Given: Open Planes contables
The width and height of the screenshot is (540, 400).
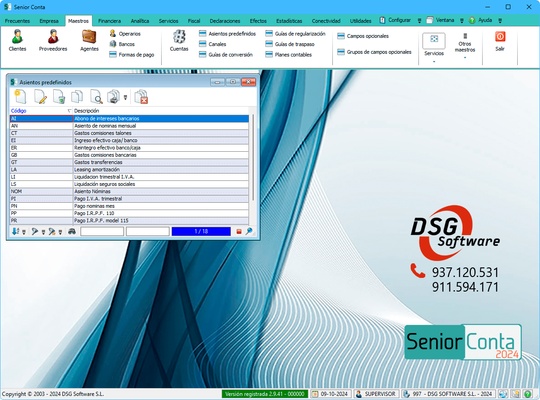Looking at the screenshot, I should click(x=289, y=54).
